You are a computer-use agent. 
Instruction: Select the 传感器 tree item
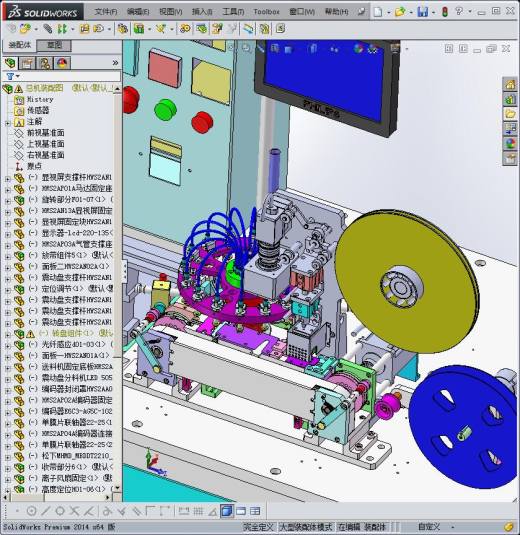point(38,111)
